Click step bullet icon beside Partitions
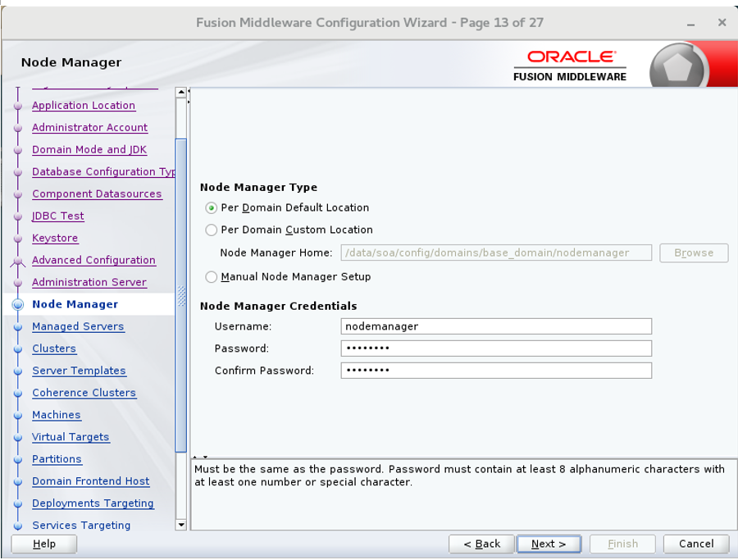 pyautogui.click(x=18, y=460)
